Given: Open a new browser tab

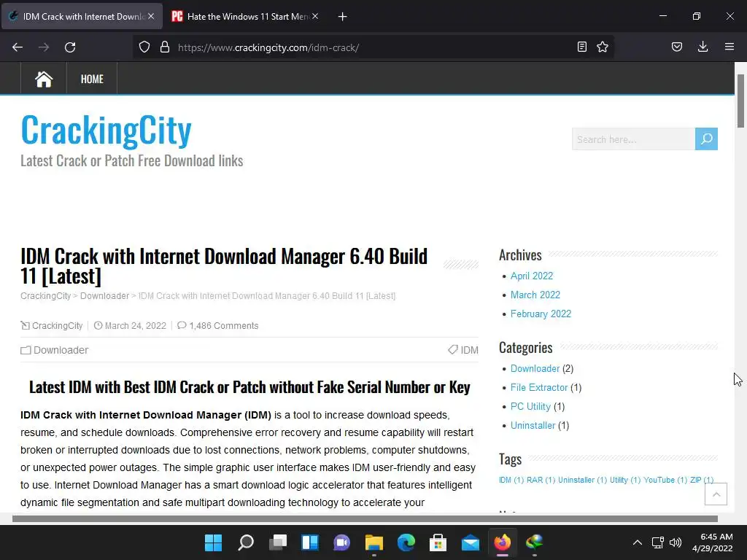Looking at the screenshot, I should (343, 17).
